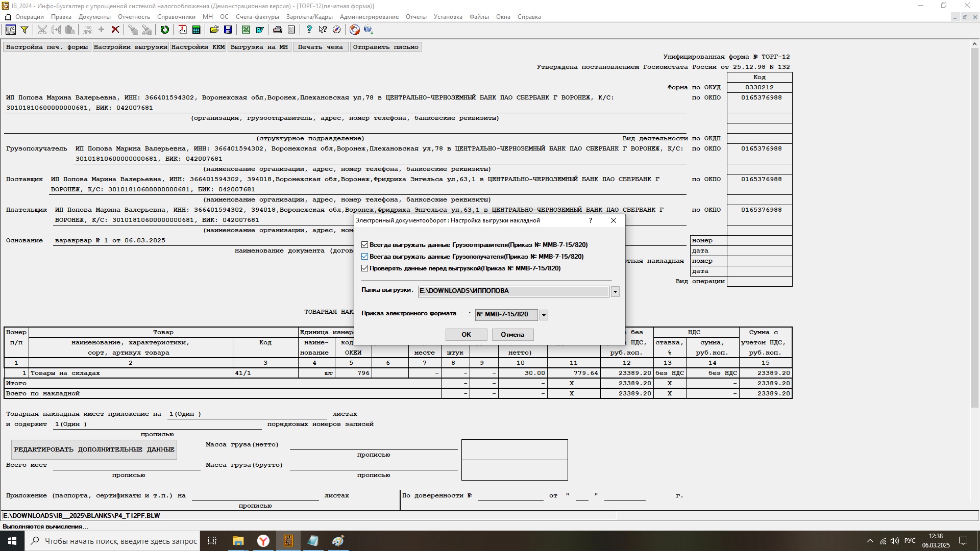Click the volume speaker tray icon

(x=895, y=541)
